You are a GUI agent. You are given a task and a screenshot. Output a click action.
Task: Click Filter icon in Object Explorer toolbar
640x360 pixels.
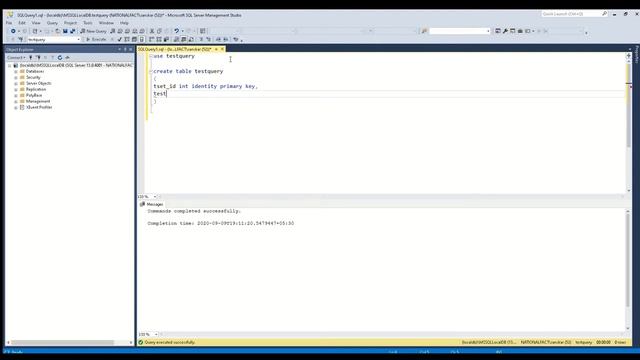(53, 58)
